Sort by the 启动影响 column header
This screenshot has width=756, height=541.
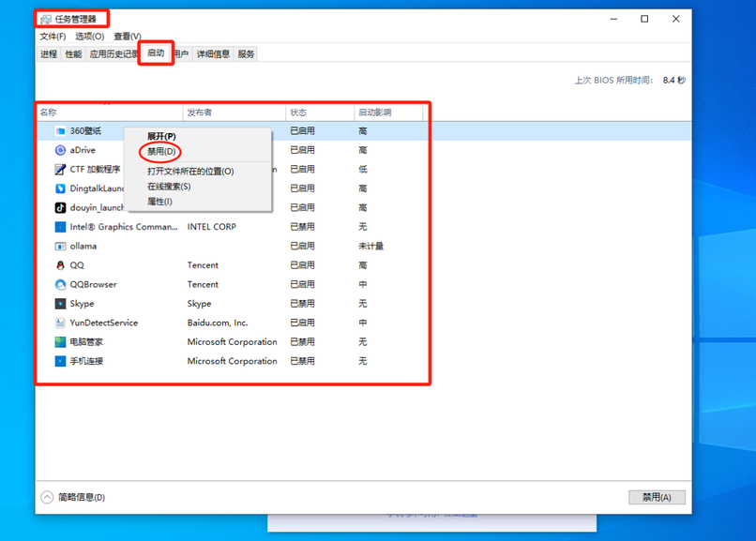pos(388,113)
